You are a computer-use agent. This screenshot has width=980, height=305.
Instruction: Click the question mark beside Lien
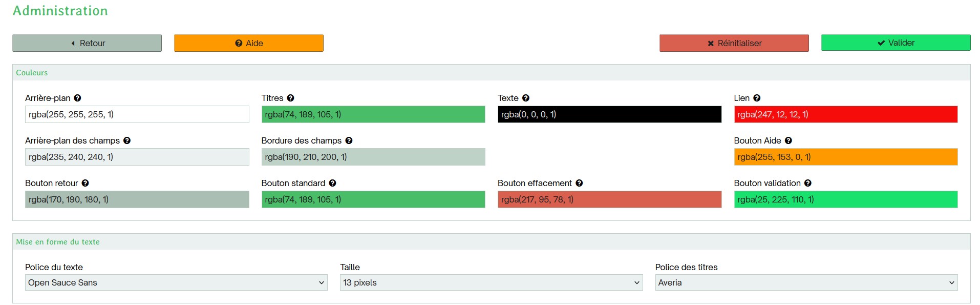click(x=757, y=98)
